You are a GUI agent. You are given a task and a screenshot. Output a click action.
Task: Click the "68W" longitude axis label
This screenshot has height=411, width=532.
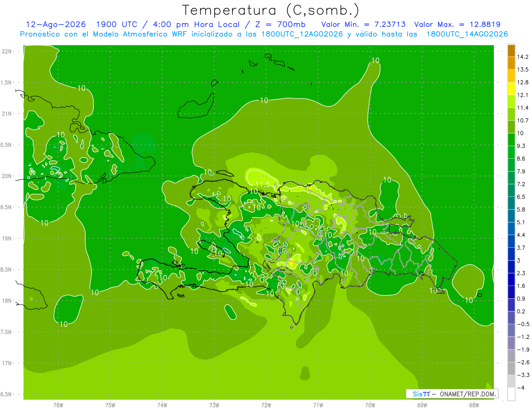[x=474, y=405]
